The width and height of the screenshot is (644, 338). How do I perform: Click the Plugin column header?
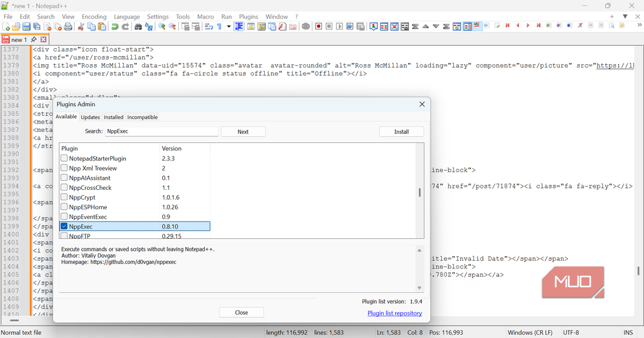(109, 148)
